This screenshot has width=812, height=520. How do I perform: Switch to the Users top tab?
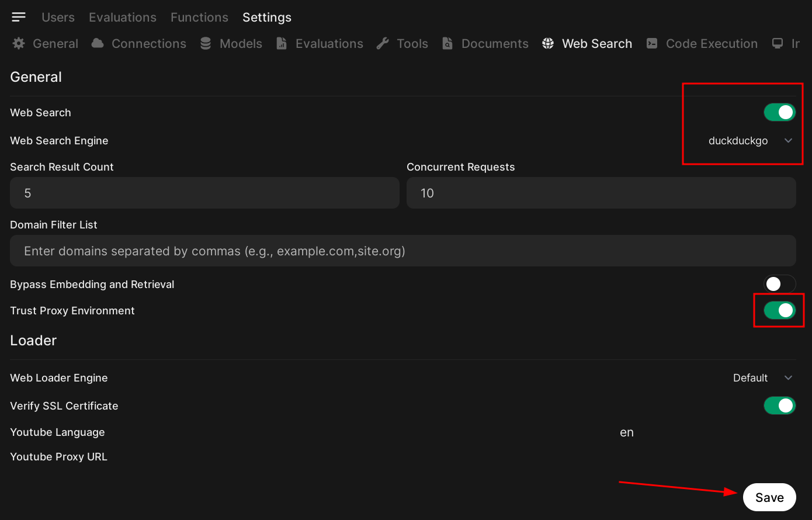tap(58, 18)
